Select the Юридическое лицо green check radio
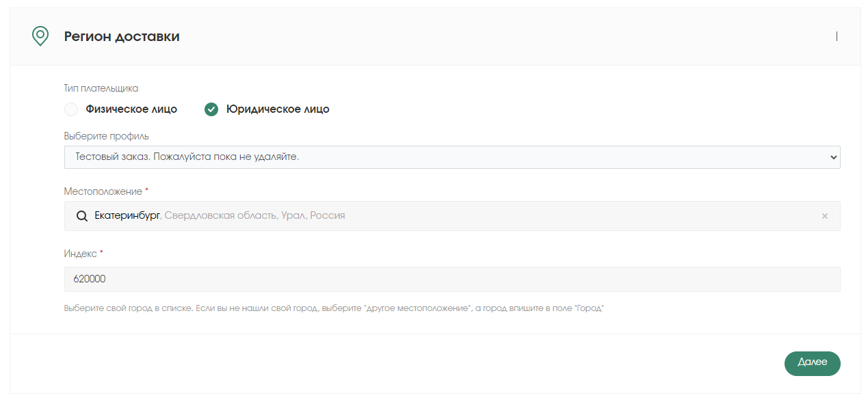The width and height of the screenshot is (868, 402). [x=211, y=109]
